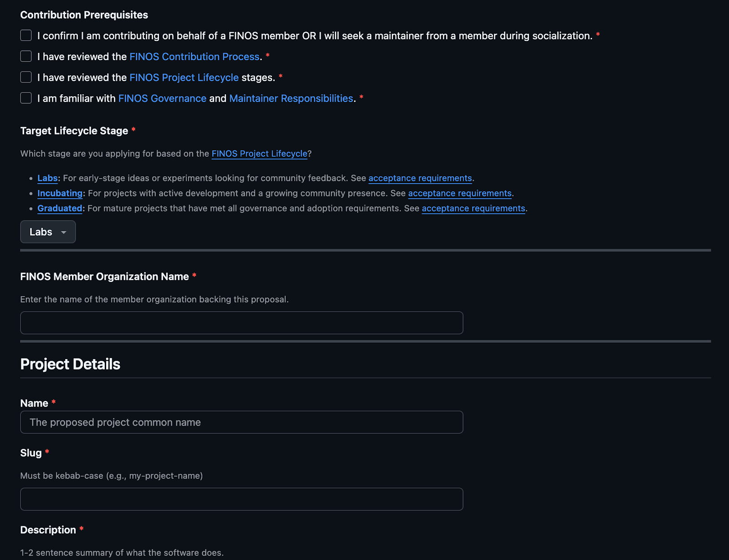Open acceptance requirements link for Labs

[x=420, y=178]
